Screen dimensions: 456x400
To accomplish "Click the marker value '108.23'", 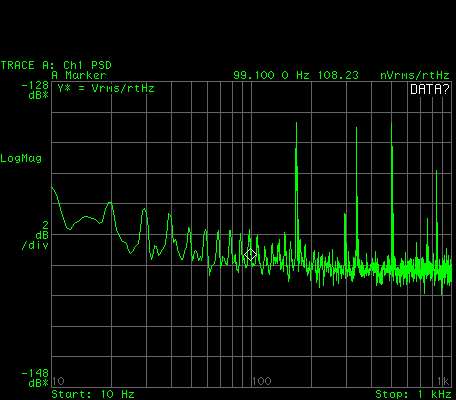I will [338, 75].
